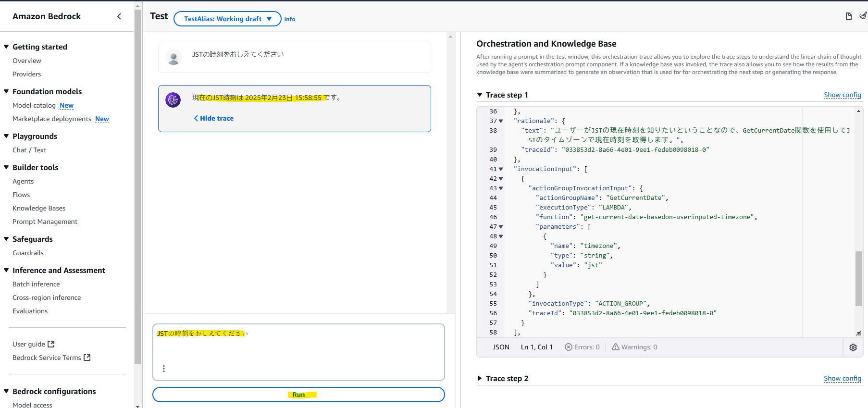Go to Knowledge Bases page
The height and width of the screenshot is (408, 868).
(x=39, y=208)
